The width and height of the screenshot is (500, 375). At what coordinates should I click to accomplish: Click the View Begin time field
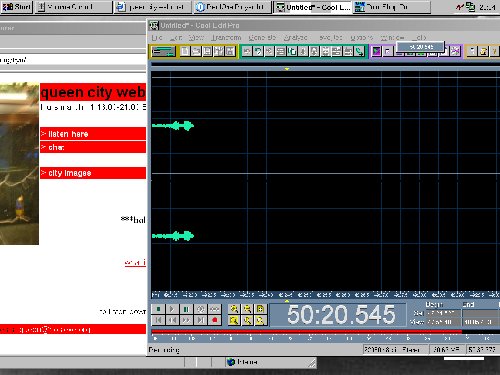[x=443, y=322]
